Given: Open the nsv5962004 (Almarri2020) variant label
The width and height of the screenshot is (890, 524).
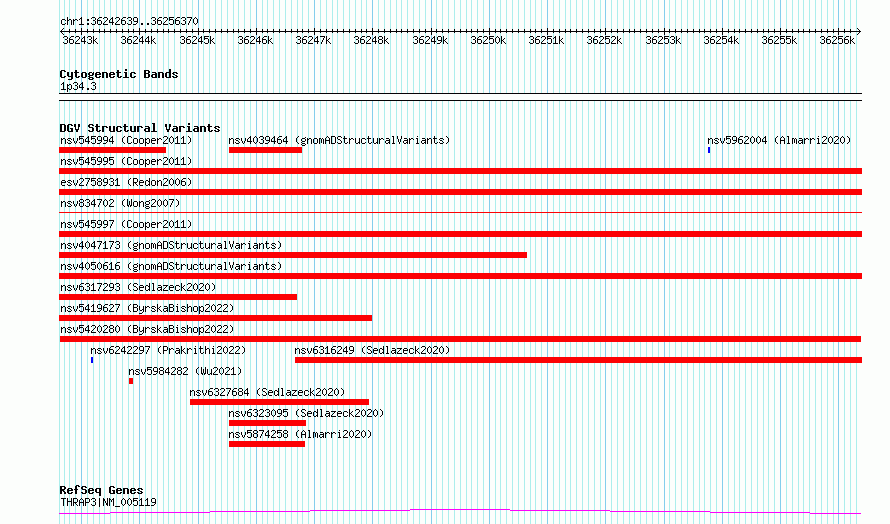Looking at the screenshot, I should pos(779,140).
